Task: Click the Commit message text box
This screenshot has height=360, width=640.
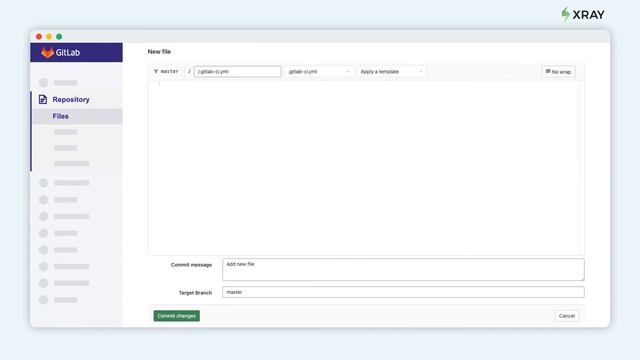Action: (403, 269)
